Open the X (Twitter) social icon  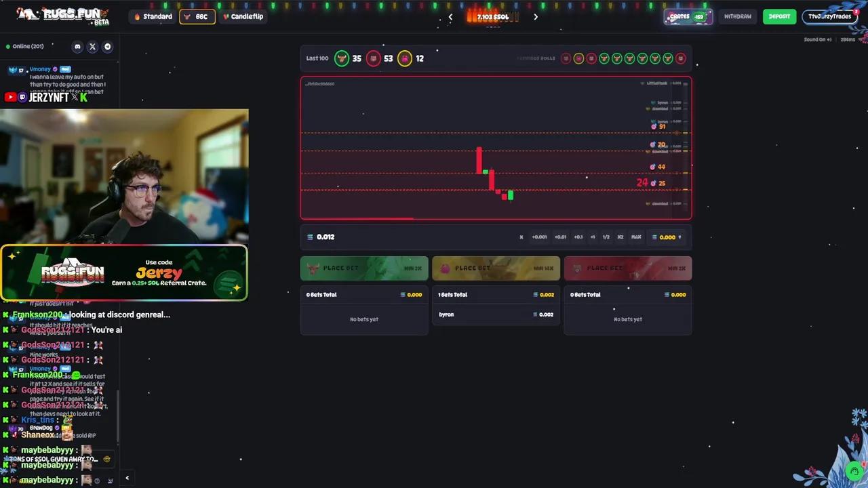pyautogui.click(x=92, y=47)
